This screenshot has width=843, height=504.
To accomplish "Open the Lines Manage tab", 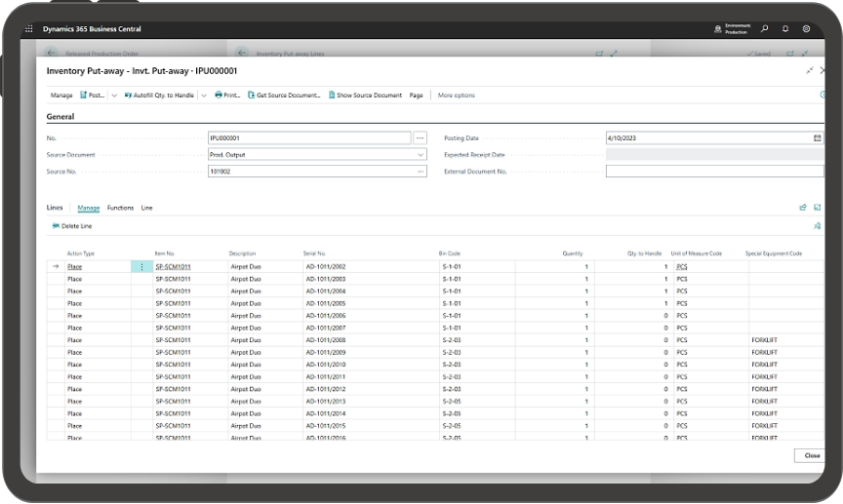I will coord(88,208).
